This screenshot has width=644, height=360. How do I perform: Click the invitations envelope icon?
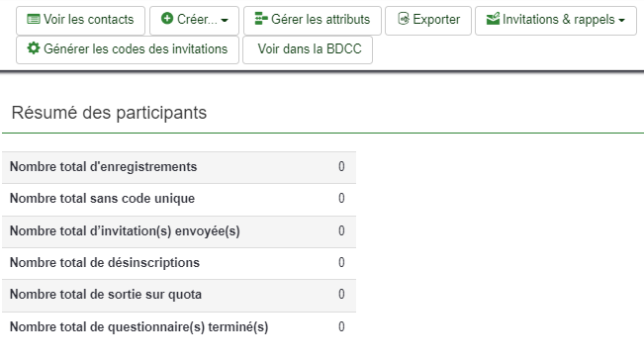coord(493,19)
